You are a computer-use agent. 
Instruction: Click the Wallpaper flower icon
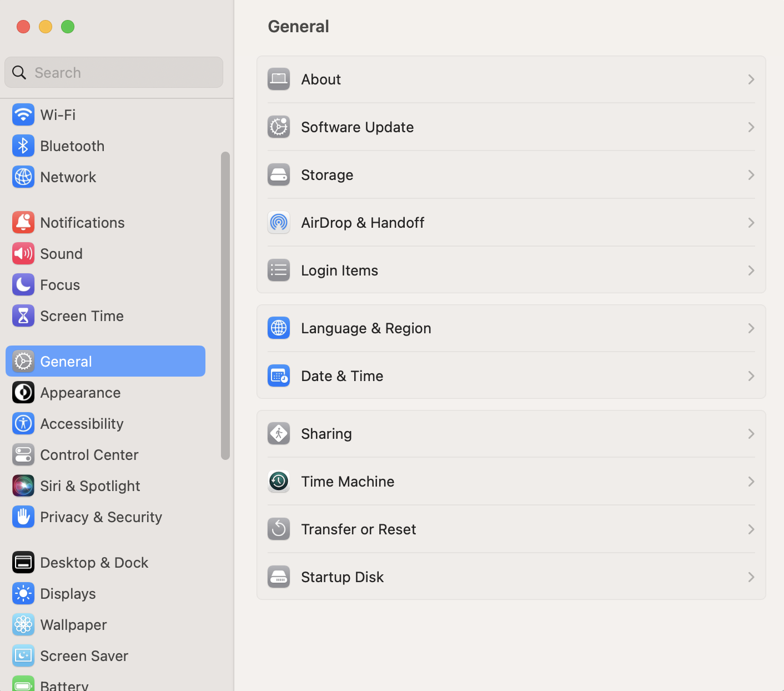coord(23,624)
